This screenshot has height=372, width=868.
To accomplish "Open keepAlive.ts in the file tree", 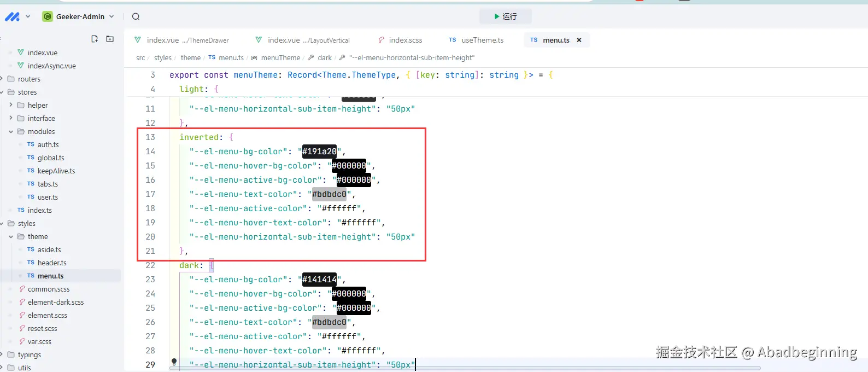I will tap(56, 171).
